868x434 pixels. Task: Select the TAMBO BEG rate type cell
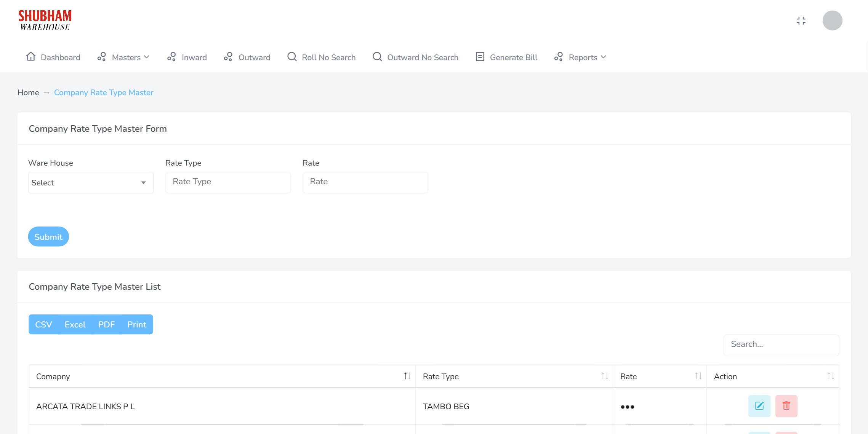pos(514,407)
